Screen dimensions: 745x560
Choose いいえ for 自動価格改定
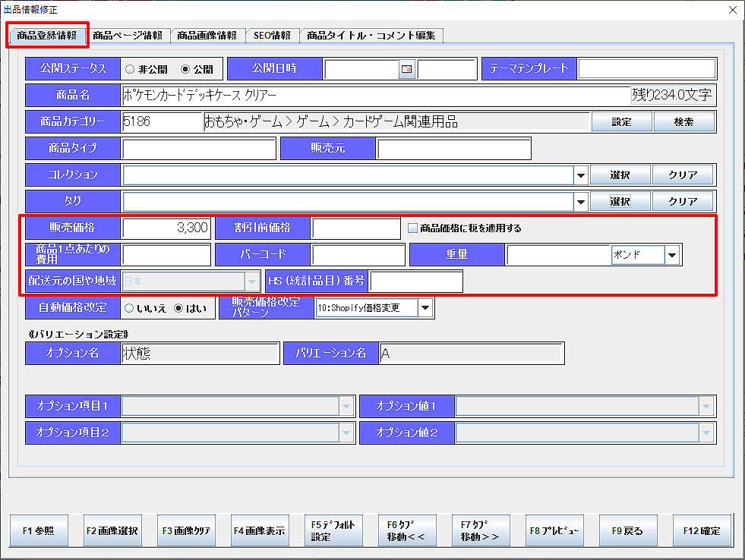pyautogui.click(x=131, y=308)
